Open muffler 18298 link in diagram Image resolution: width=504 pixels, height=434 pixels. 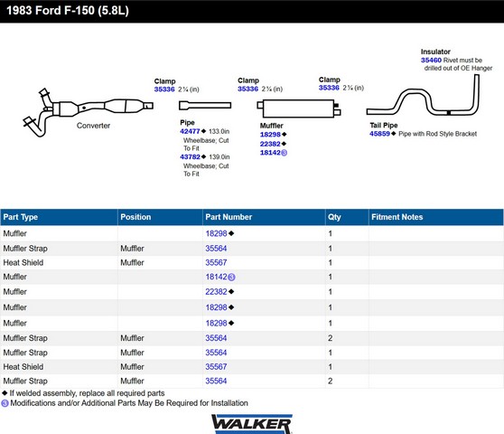click(270, 135)
